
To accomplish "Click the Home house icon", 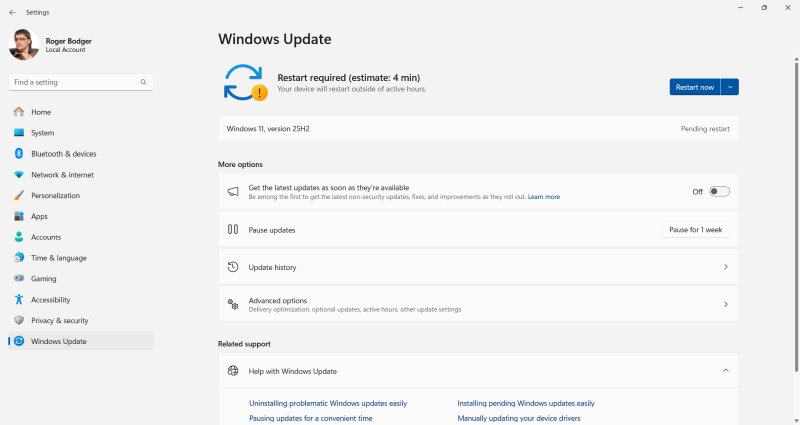I will coord(19,112).
